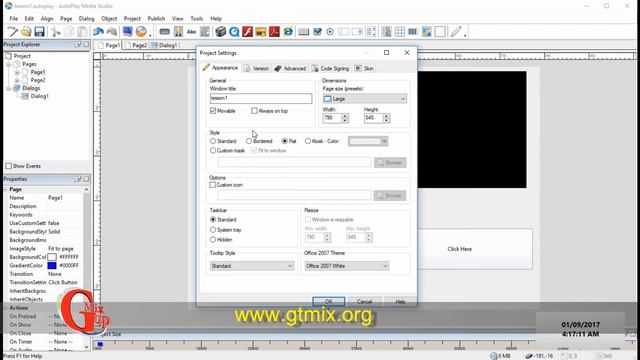
Task: Click the Help button in Project Settings
Action: click(x=400, y=301)
